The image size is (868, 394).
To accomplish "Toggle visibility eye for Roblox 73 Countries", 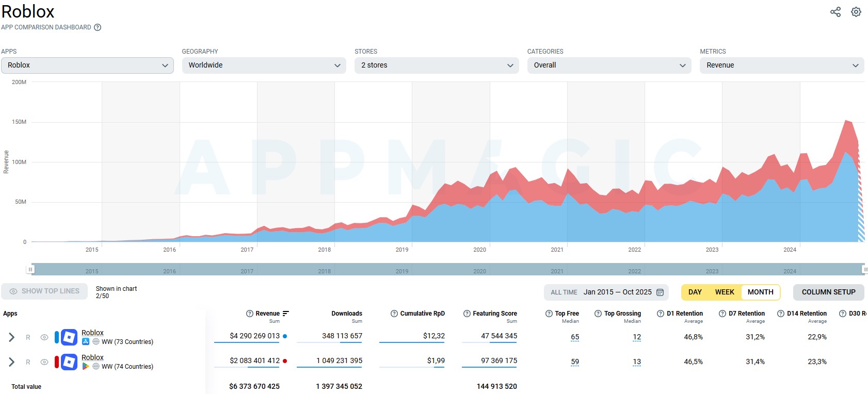I will 44,337.
